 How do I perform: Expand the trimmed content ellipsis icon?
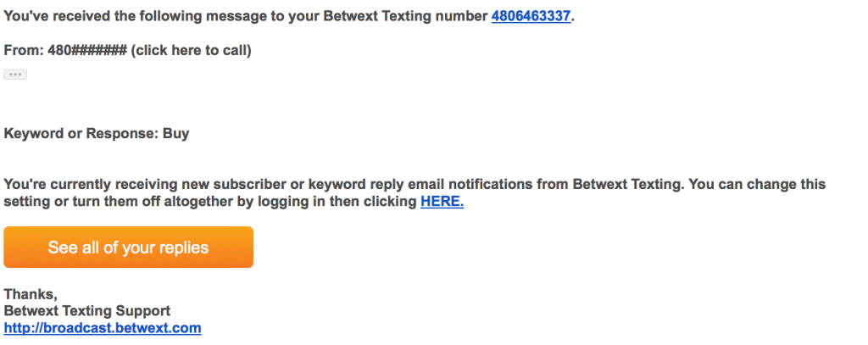pos(15,75)
